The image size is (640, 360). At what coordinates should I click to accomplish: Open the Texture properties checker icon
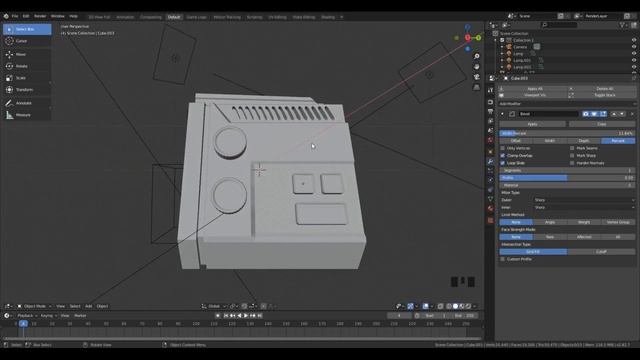pyautogui.click(x=491, y=220)
